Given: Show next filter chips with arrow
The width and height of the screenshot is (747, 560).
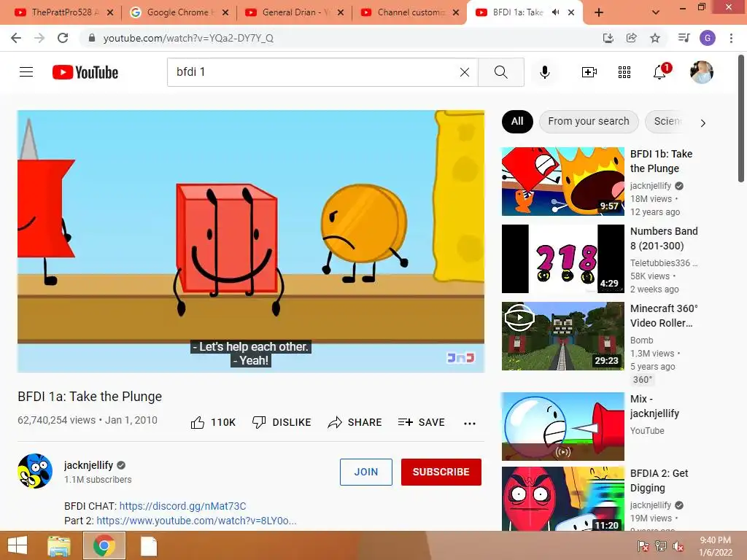Looking at the screenshot, I should [x=703, y=122].
